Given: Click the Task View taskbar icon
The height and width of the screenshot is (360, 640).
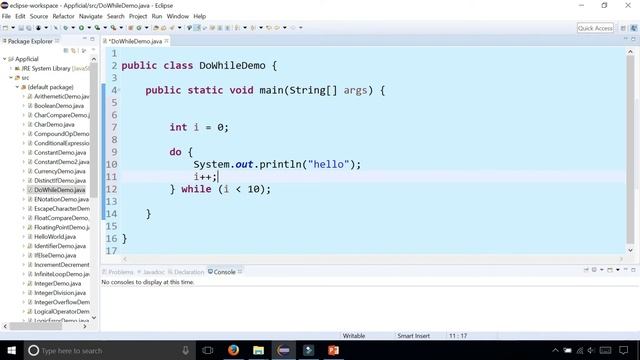Looking at the screenshot, I should [x=208, y=350].
